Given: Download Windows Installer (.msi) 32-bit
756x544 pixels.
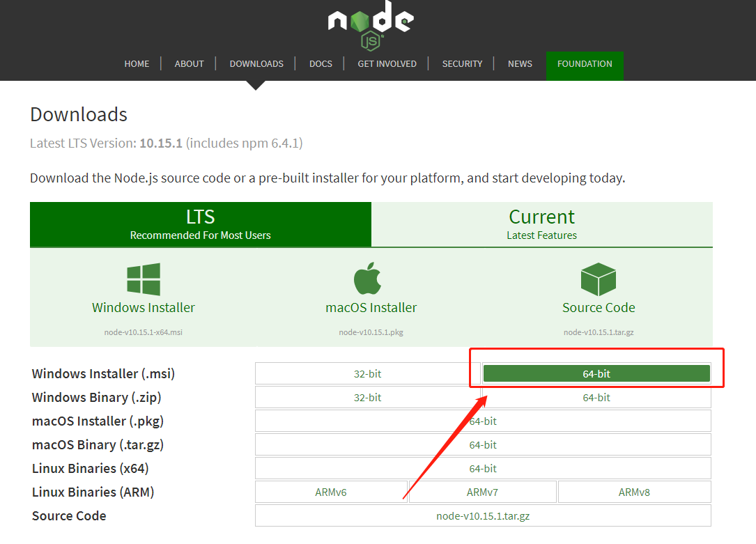Looking at the screenshot, I should coord(367,373).
